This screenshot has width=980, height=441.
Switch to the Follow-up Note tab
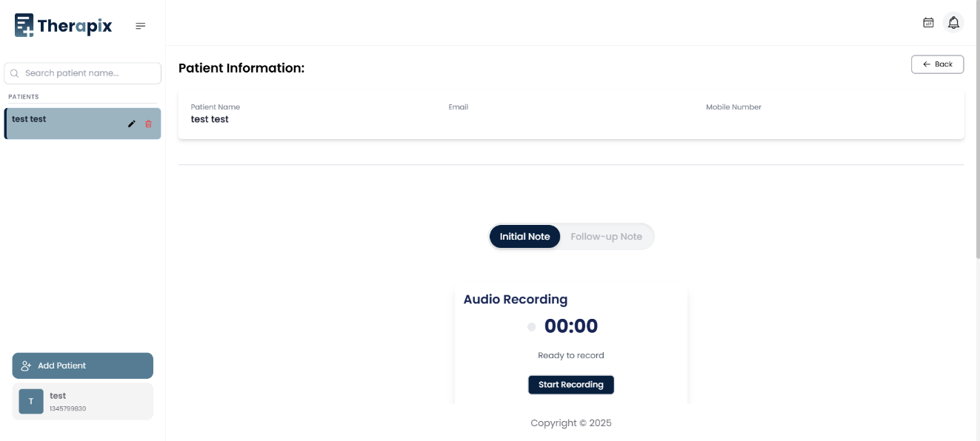coord(606,237)
